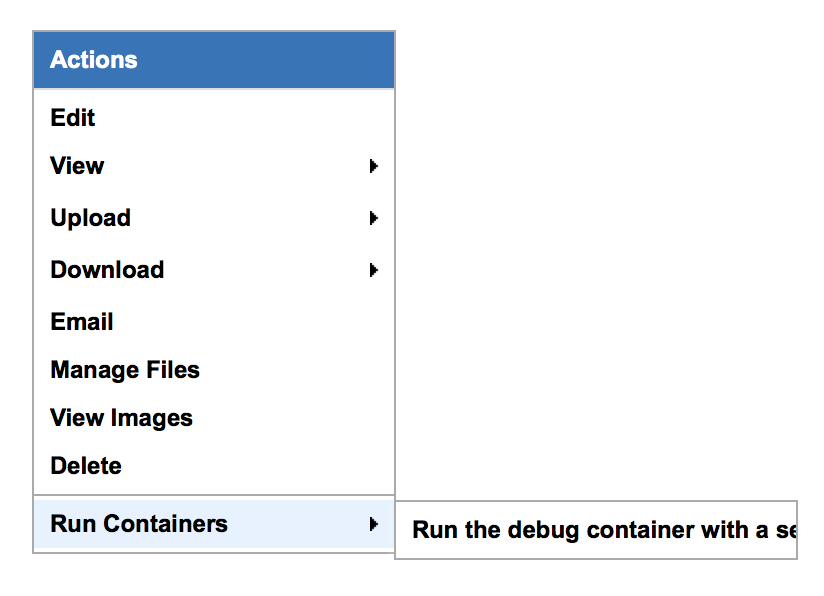Choose the Upload menu entry
The height and width of the screenshot is (596, 824).
(90, 218)
